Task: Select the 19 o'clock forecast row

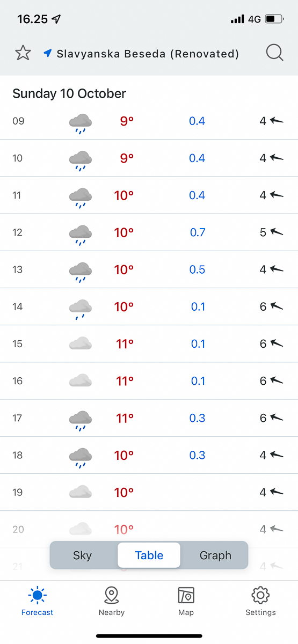Action: [149, 492]
